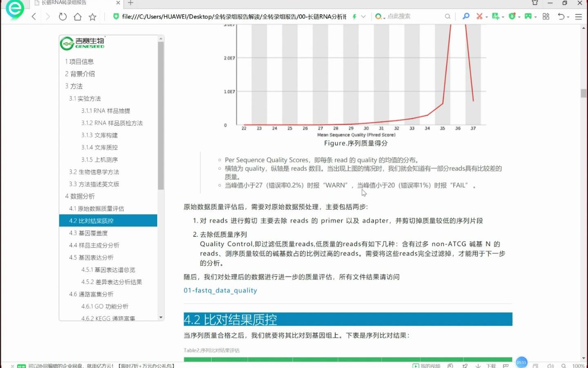
Task: Select highlighted 4.2 比对结果质控 item
Action: tap(108, 221)
